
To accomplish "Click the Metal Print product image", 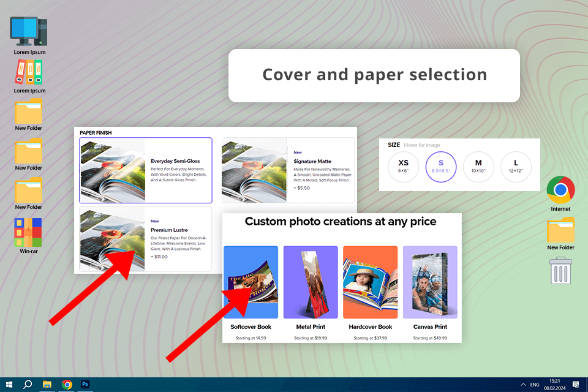I will tap(311, 282).
